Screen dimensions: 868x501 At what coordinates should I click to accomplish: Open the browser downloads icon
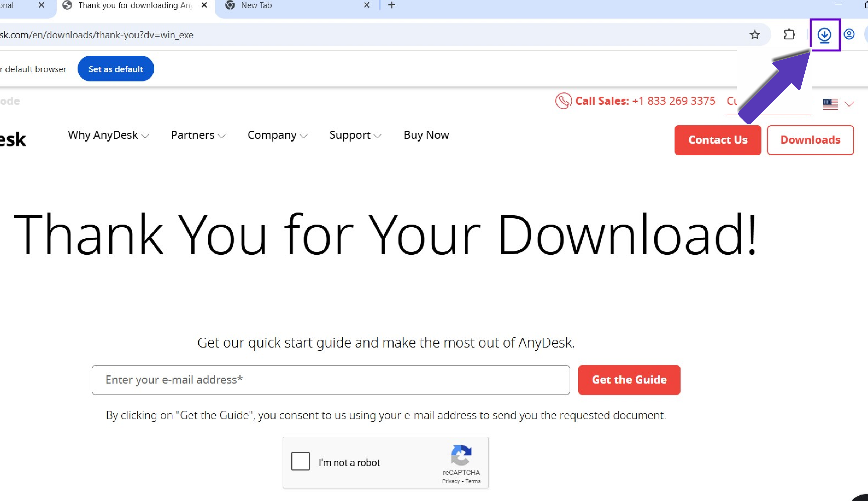click(x=825, y=35)
